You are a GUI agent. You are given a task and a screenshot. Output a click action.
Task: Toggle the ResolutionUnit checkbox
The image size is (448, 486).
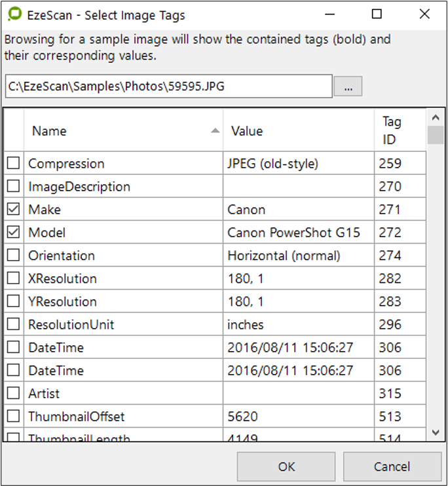[13, 324]
